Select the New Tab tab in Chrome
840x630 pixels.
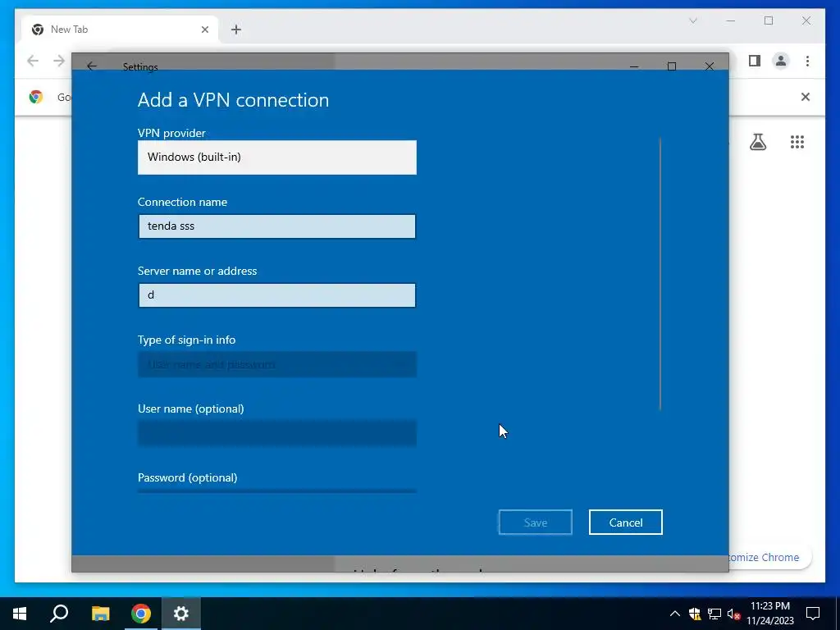point(121,30)
